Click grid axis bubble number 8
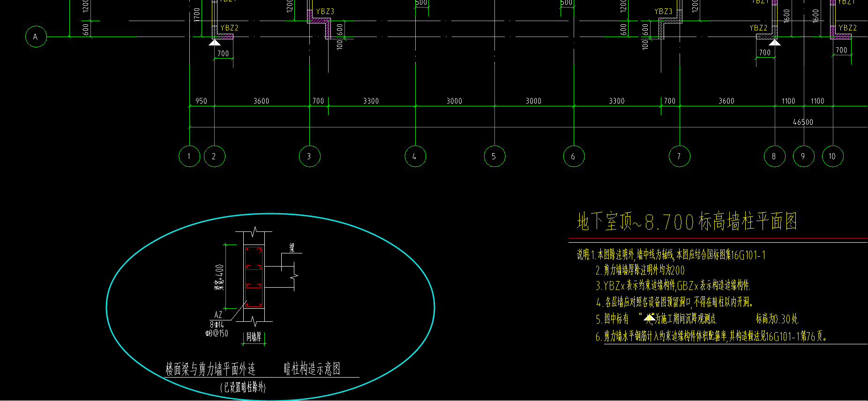The height and width of the screenshot is (401, 868). pyautogui.click(x=775, y=156)
